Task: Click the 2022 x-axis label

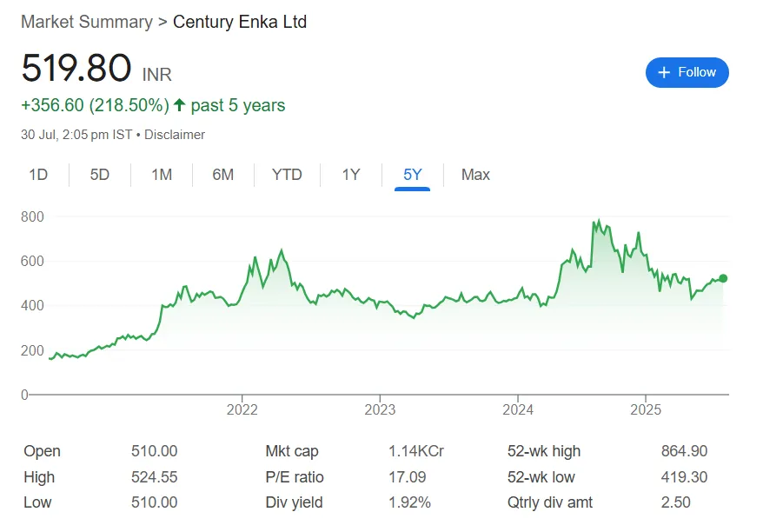Action: pos(242,409)
